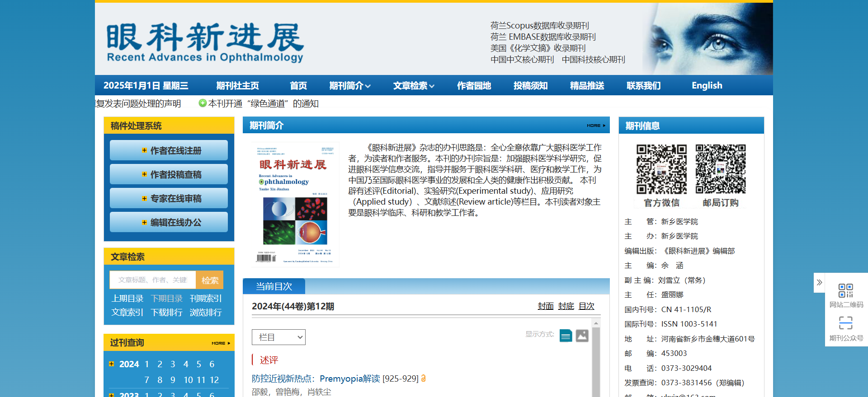868x397 pixels.
Task: Click the journal cover thumbnail
Action: pos(295,205)
